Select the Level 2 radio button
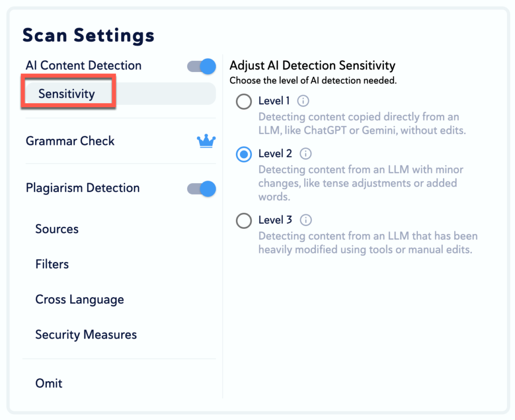Screen dimensions: 515x420 (244, 154)
